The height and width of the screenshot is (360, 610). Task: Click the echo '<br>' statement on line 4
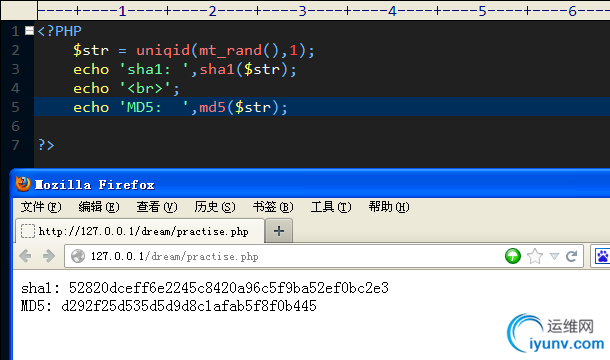126,88
